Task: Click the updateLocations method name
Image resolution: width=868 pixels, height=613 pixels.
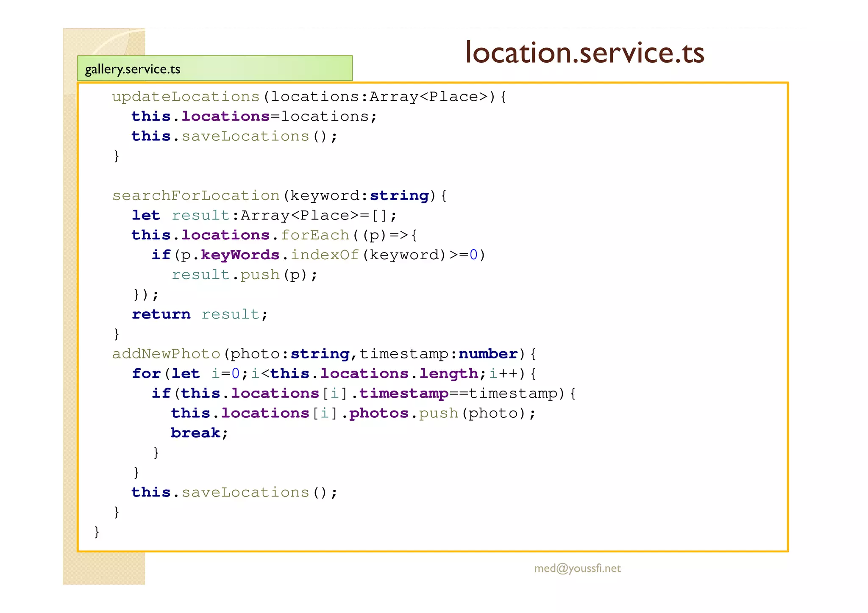Action: click(186, 97)
